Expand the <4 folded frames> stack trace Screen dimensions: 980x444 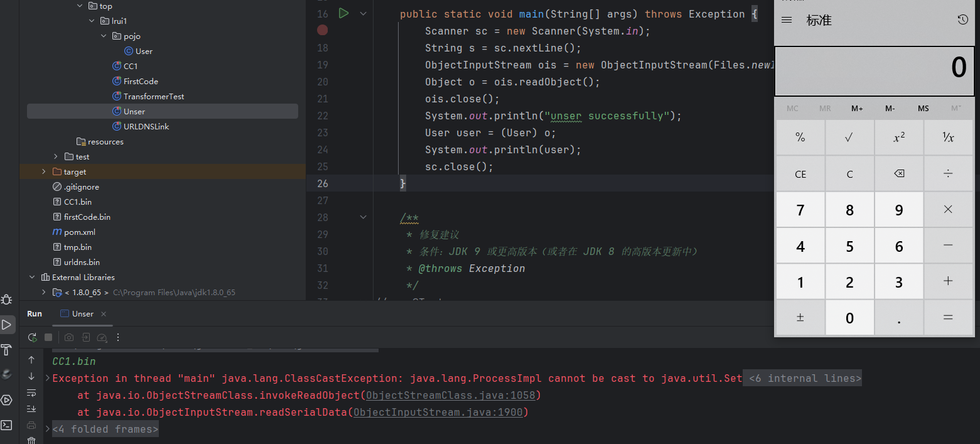coord(105,429)
